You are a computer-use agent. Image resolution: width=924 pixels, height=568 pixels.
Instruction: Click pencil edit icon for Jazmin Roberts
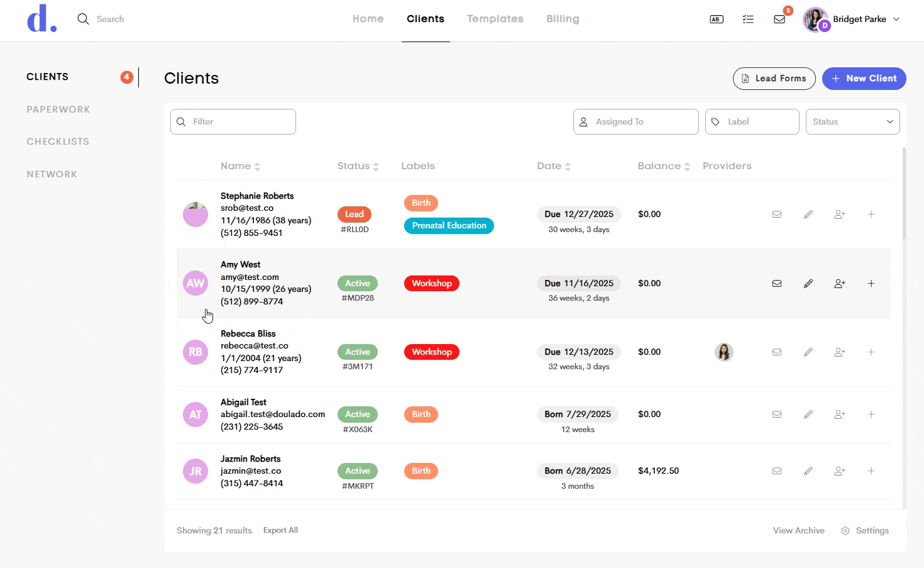coord(808,471)
